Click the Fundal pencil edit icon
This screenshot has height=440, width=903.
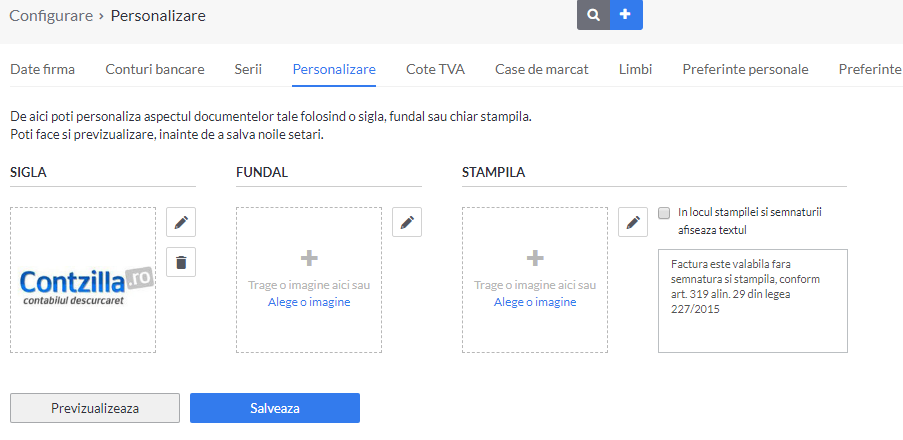point(407,222)
